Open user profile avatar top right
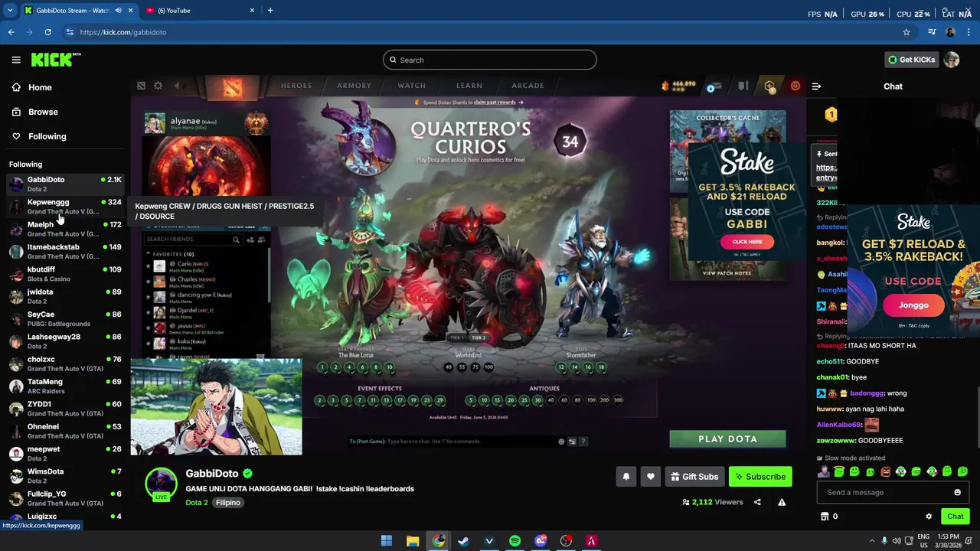Viewport: 980px width, 551px height. pyautogui.click(x=952, y=60)
